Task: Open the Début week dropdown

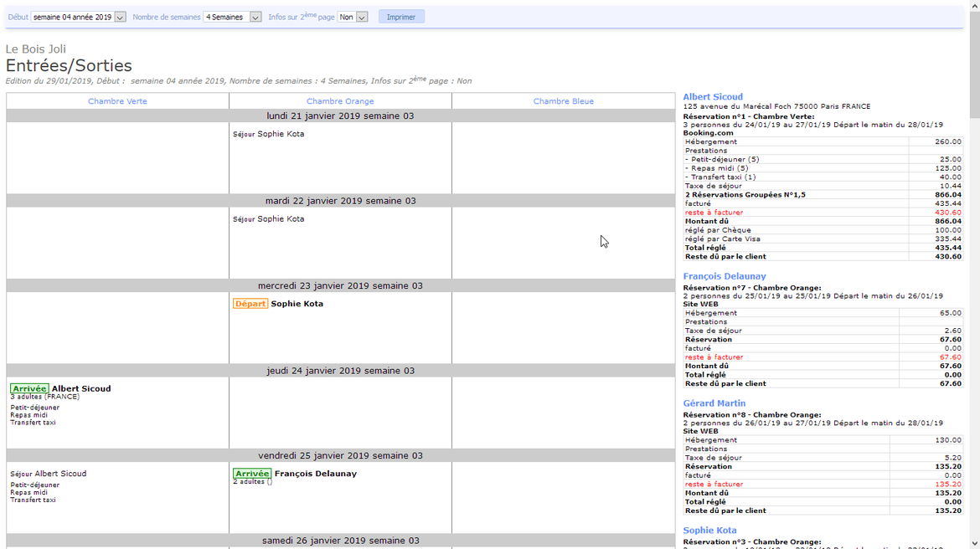Action: point(79,17)
